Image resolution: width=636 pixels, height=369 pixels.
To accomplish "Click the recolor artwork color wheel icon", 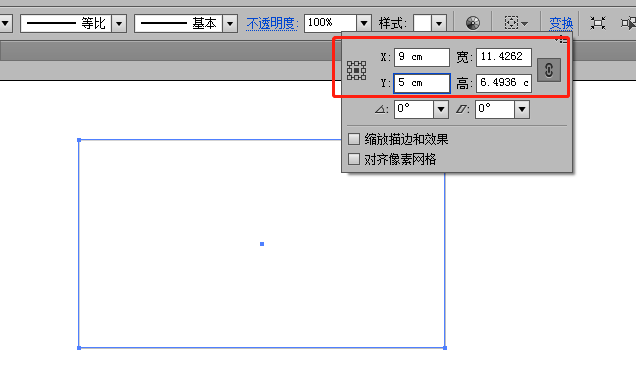I will click(x=473, y=23).
